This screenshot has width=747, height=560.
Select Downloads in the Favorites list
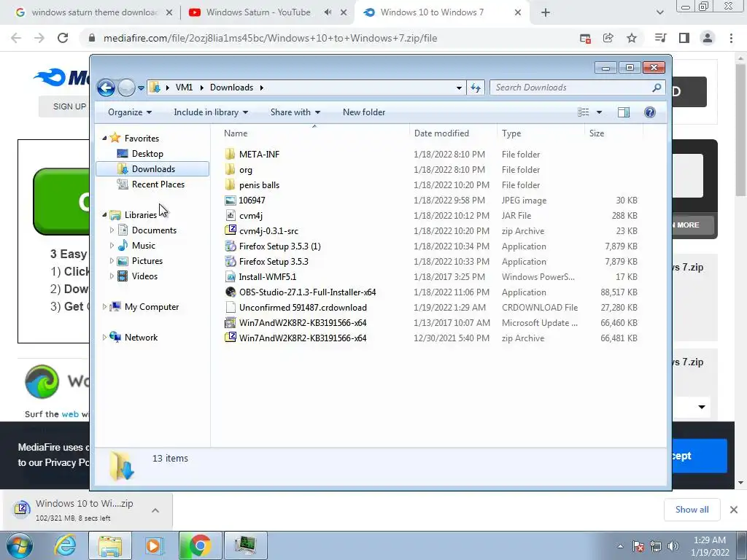pos(152,169)
